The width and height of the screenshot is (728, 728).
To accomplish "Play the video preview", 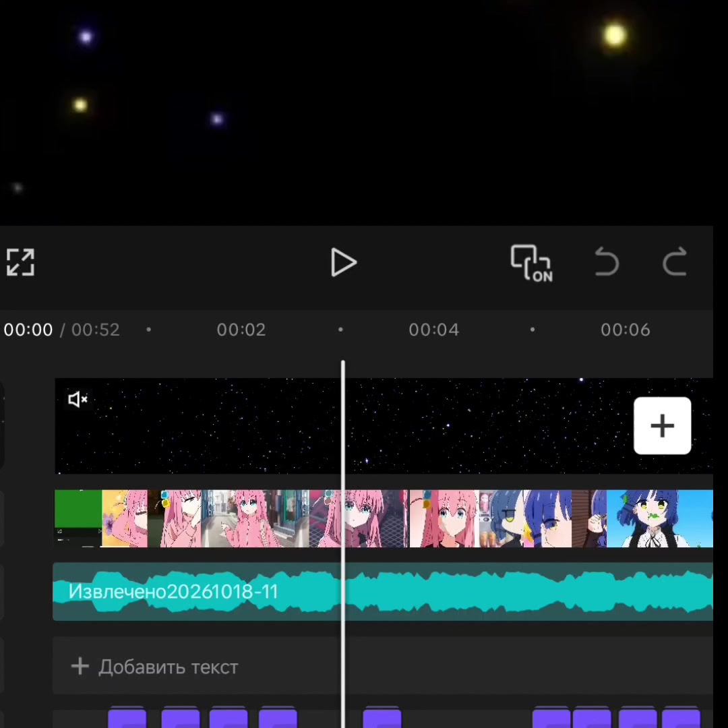I will point(343,262).
